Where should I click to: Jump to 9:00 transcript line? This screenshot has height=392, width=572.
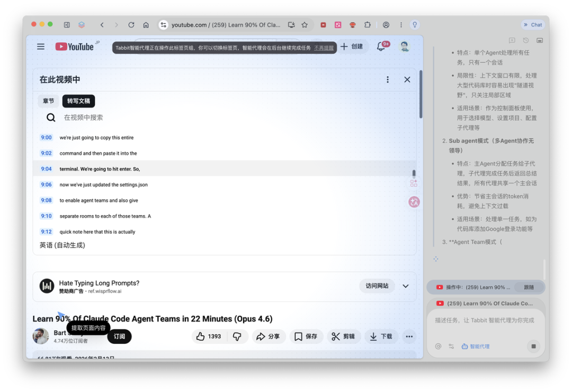point(225,138)
